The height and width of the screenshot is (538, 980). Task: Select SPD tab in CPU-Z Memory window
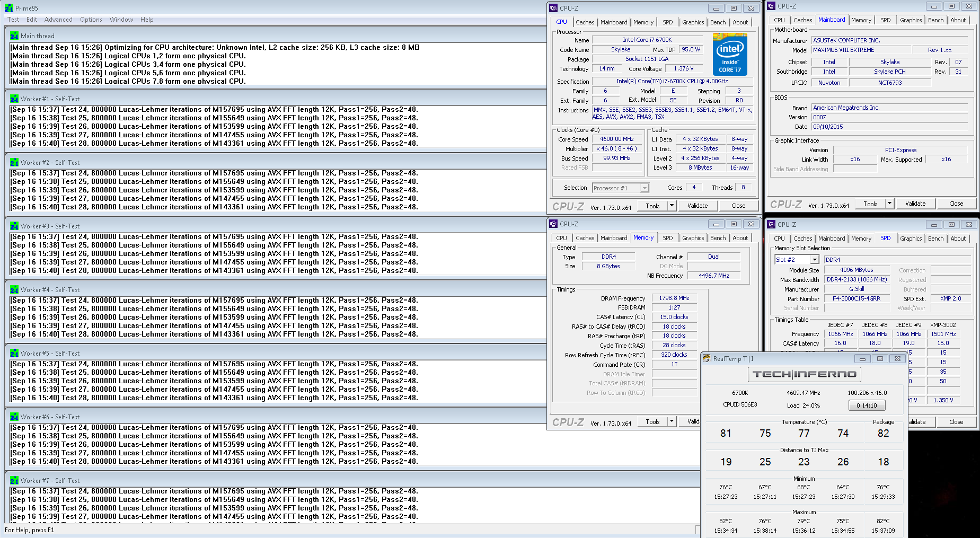[668, 238]
